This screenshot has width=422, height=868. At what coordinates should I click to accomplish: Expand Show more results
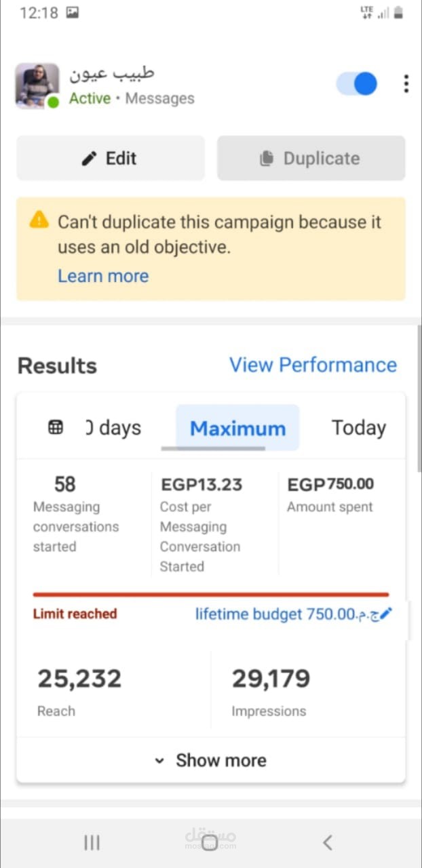[211, 760]
